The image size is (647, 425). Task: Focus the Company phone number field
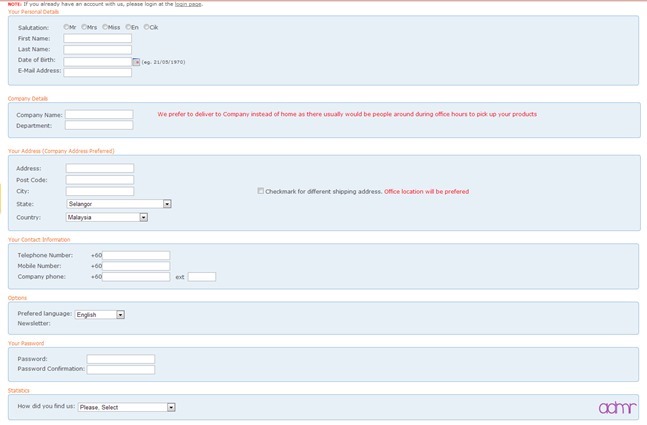[136, 277]
